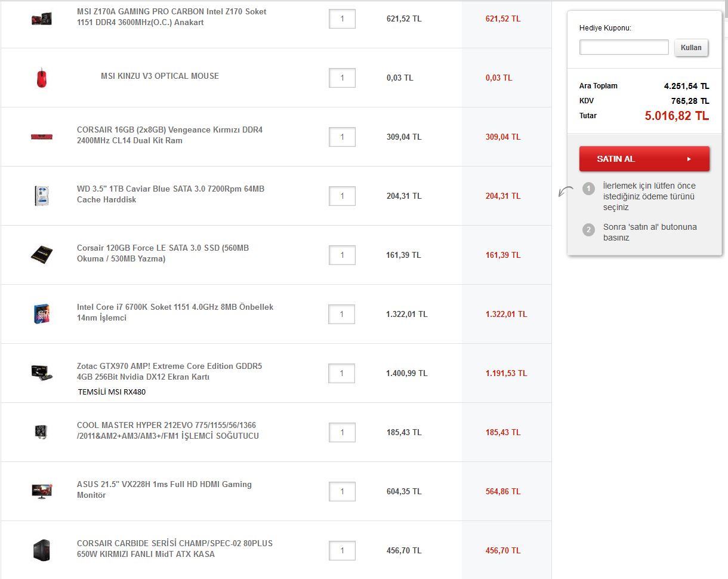Select the black 604,35 TL unit price
This screenshot has width=728, height=579.
pyautogui.click(x=404, y=491)
